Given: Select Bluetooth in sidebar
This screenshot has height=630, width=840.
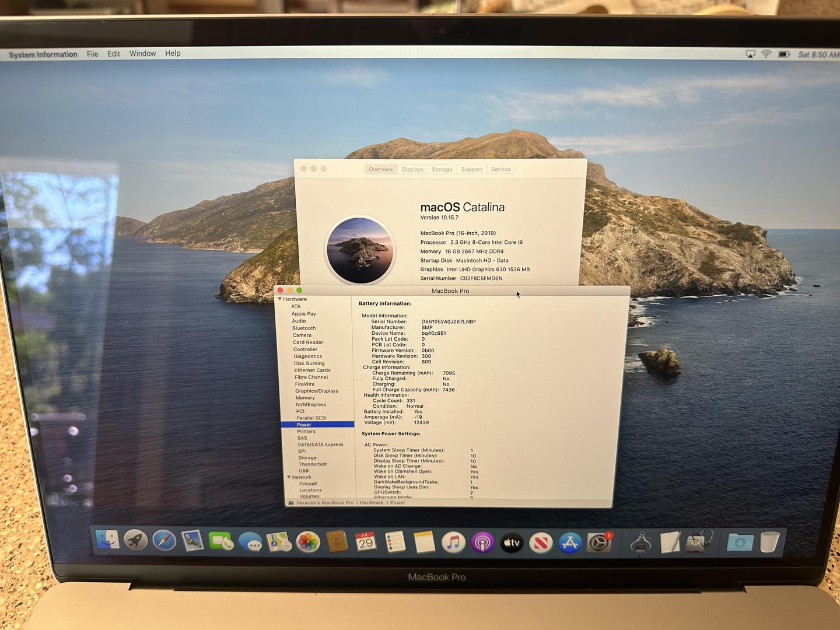Looking at the screenshot, I should tap(304, 328).
